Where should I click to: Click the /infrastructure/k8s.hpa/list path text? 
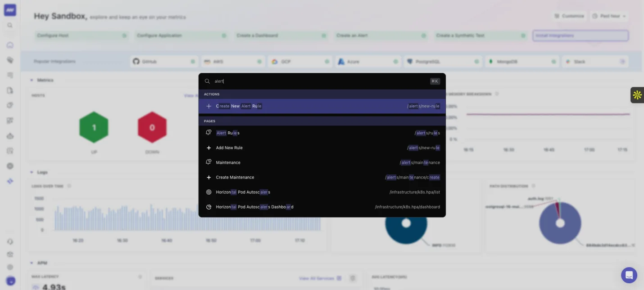click(x=415, y=192)
